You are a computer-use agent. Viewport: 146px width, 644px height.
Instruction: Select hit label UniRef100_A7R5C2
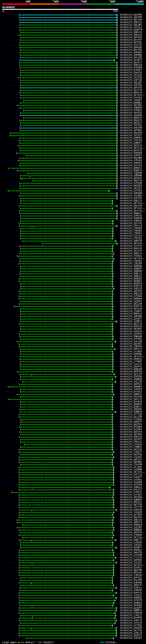[x=131, y=156]
